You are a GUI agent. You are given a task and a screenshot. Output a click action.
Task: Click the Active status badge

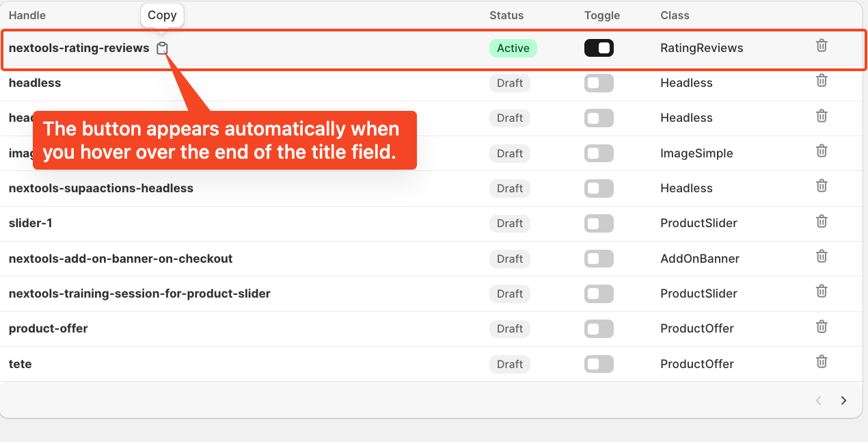(x=513, y=48)
